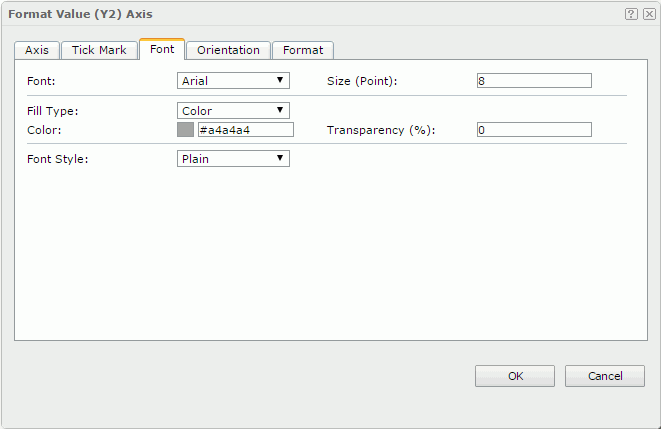Click the 'Color:' label
This screenshot has height=429, width=661.
(x=44, y=130)
